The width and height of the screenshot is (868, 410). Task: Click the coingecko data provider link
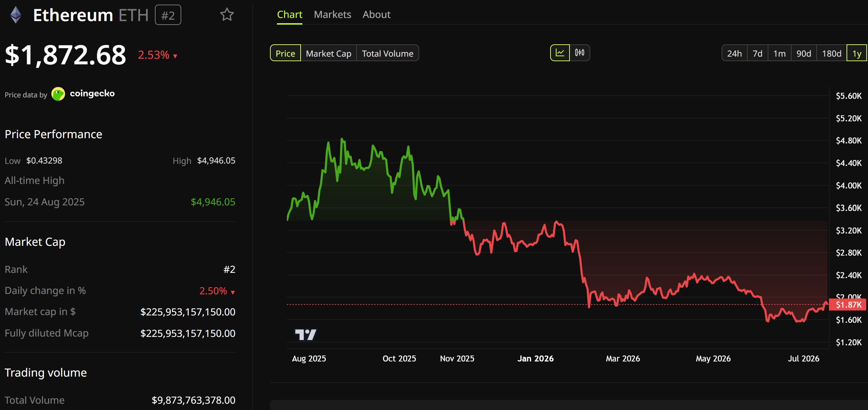pos(92,94)
